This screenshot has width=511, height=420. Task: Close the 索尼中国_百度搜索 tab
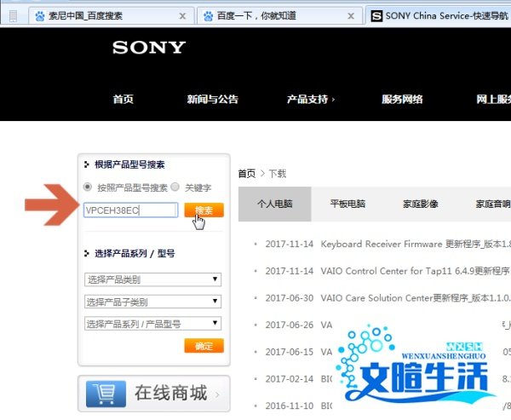coord(182,15)
